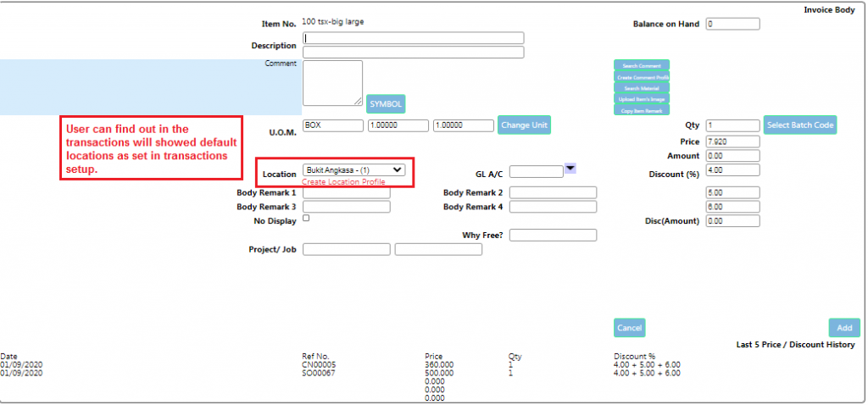The height and width of the screenshot is (405, 868).
Task: Click the SYMBOL button beside Comment box
Action: (x=386, y=103)
